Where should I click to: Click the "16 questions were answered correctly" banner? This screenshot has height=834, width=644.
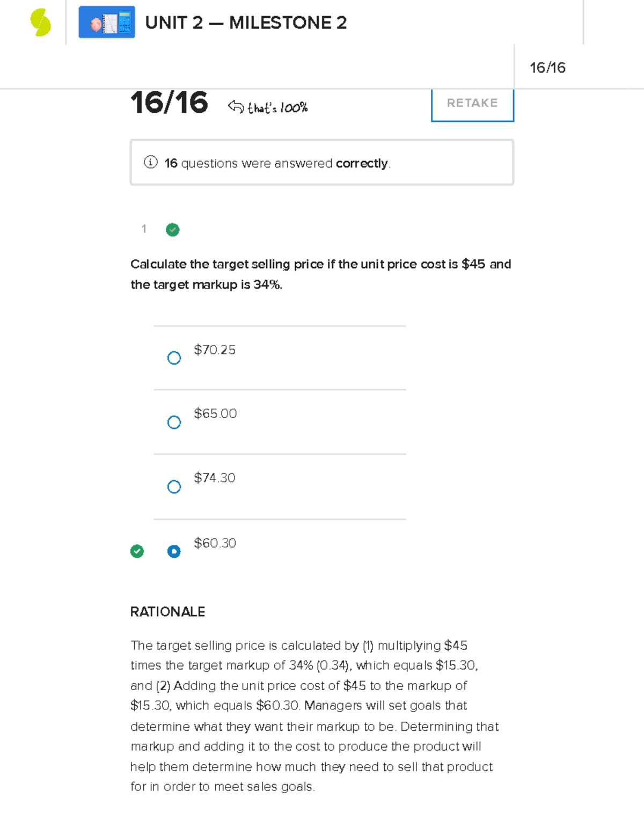(x=322, y=163)
